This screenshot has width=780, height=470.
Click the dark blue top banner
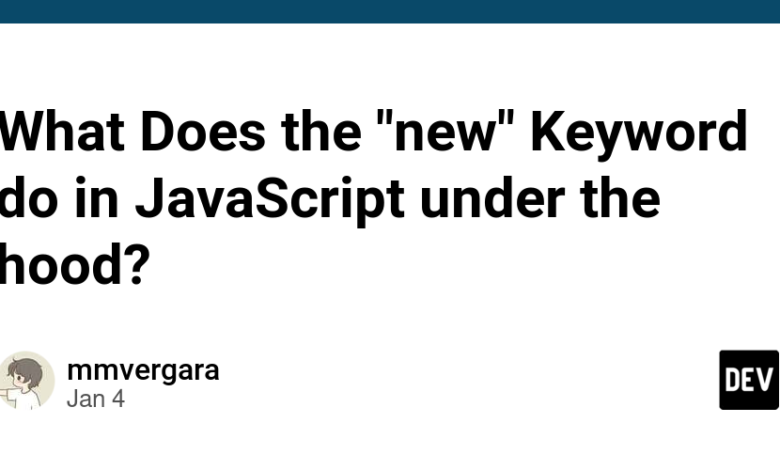(x=390, y=11)
